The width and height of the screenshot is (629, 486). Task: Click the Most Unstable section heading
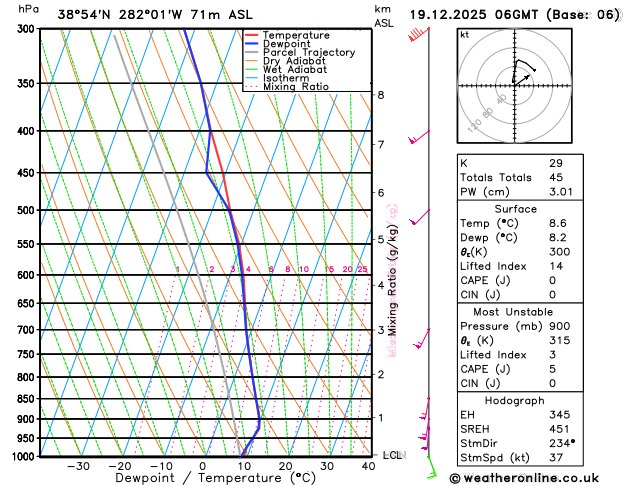pyautogui.click(x=513, y=312)
